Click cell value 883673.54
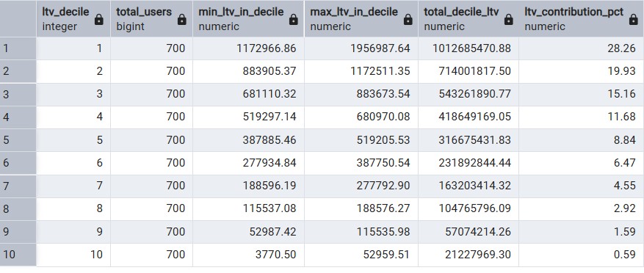Screen dimensions: 644x273 [x=383, y=95]
